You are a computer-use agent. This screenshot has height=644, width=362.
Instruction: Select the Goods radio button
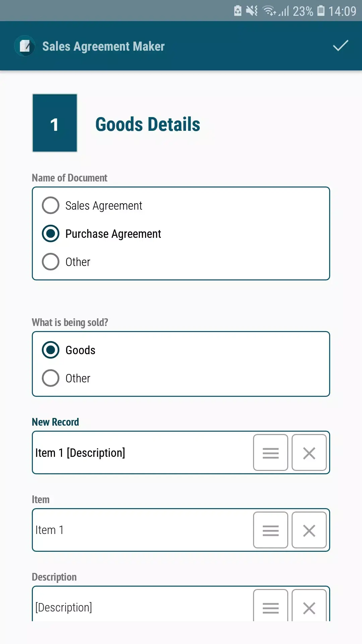coord(50,350)
